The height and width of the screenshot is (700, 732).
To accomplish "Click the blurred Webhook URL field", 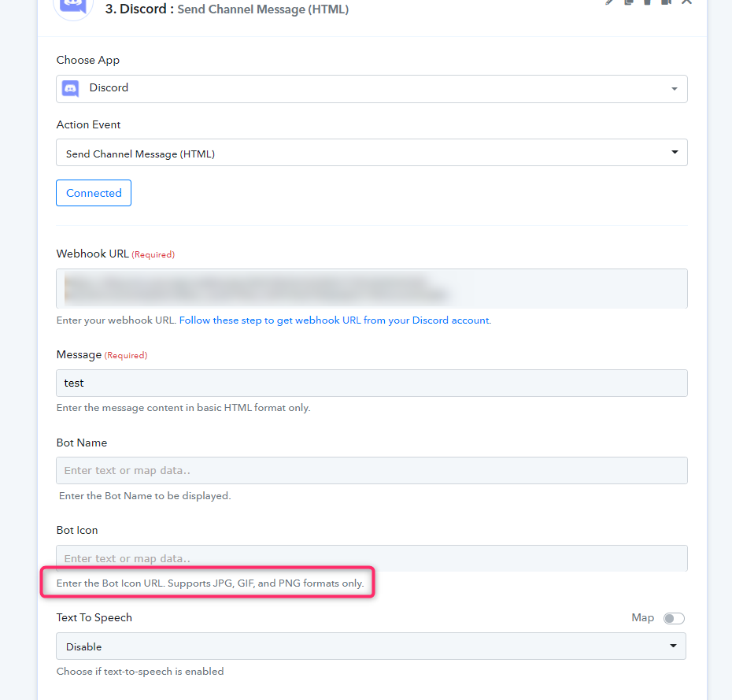I will pos(372,289).
